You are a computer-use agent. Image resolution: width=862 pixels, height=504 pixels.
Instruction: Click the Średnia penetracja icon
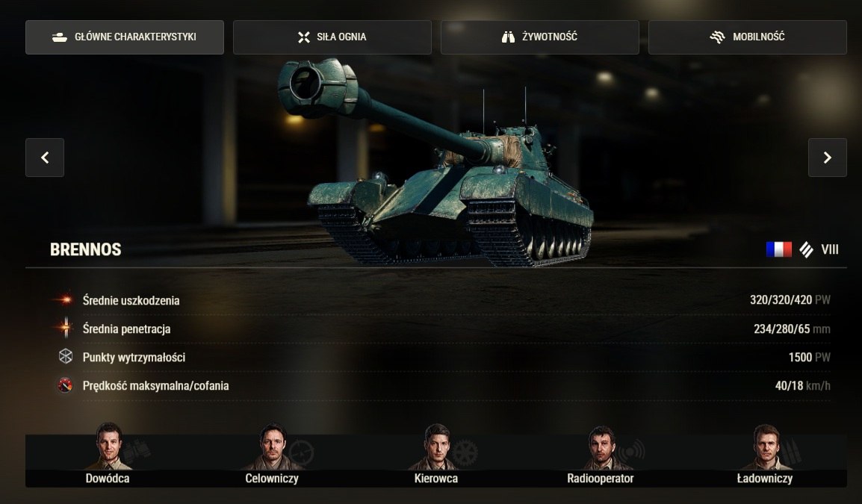[66, 328]
